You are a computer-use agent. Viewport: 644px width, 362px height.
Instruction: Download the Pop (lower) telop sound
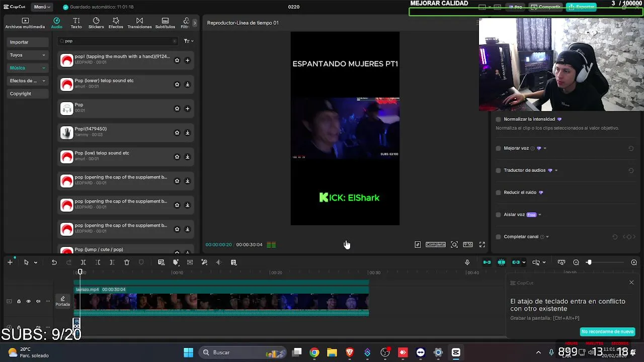(187, 84)
